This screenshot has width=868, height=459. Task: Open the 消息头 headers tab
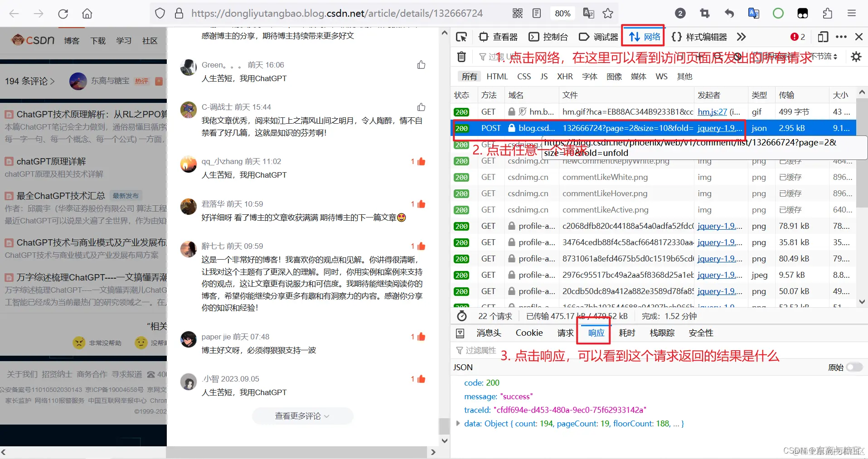point(489,333)
